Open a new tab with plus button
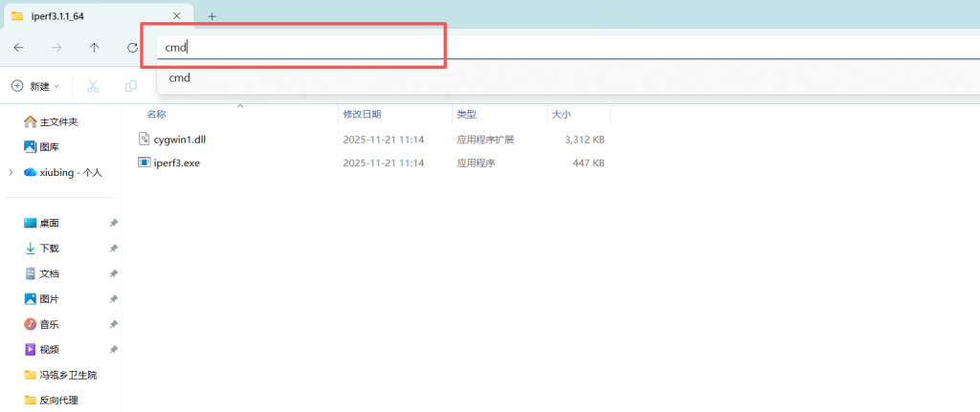980x412 pixels. [212, 16]
